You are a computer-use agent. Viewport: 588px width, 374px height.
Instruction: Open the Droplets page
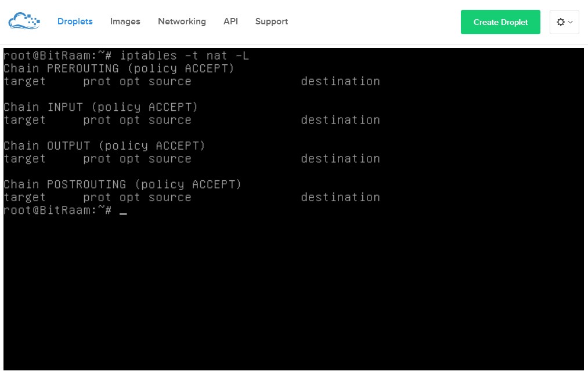[x=75, y=21]
